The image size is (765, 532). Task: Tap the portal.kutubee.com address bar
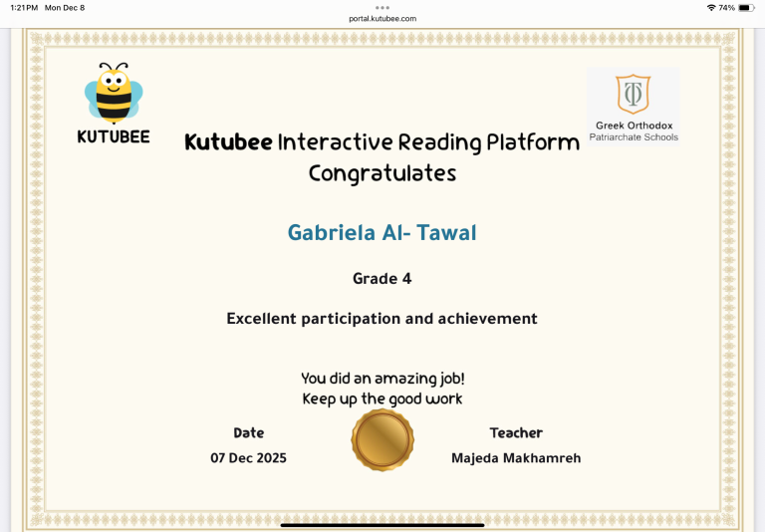[x=382, y=18]
